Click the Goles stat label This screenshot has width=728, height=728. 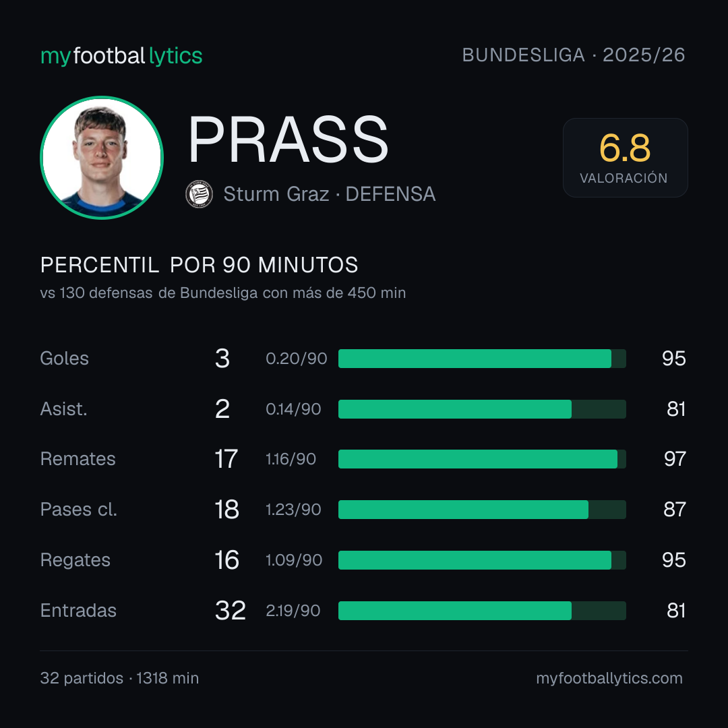(x=65, y=359)
